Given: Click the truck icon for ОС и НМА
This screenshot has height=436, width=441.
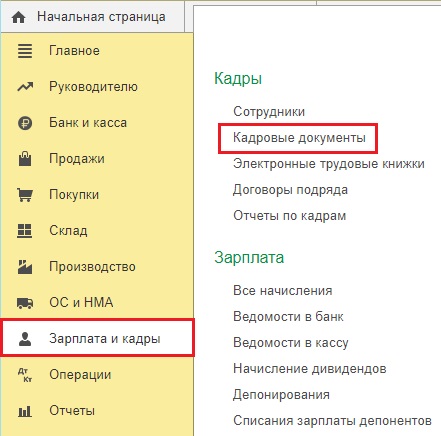Looking at the screenshot, I should coord(25,303).
